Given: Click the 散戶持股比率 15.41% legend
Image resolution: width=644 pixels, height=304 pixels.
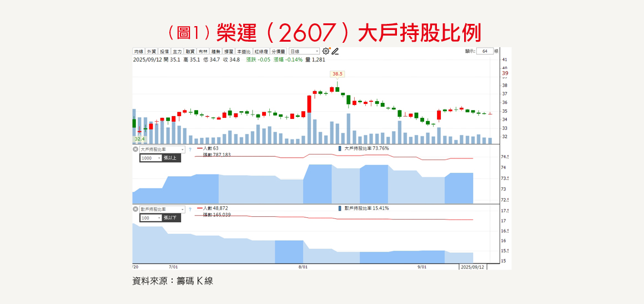Looking at the screenshot, I should (364, 208).
